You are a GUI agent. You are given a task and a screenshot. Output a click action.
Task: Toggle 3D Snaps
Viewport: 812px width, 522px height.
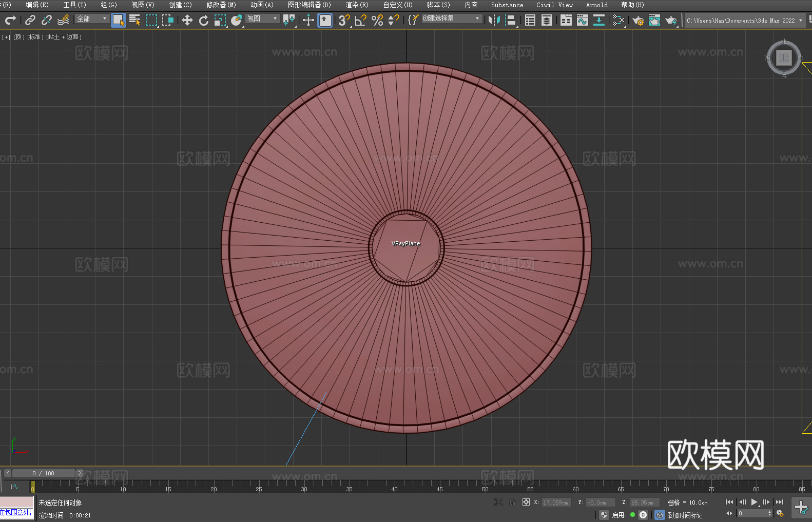coord(344,20)
